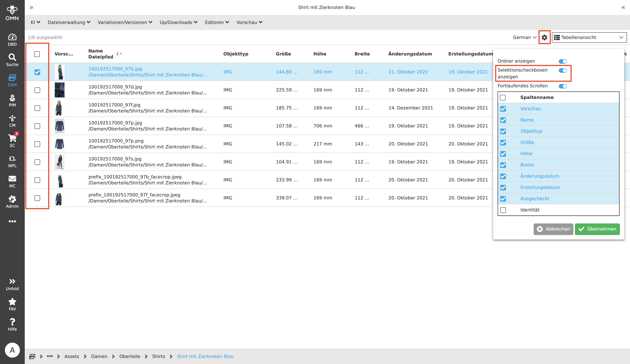
Task: Open the DAM module in sidebar
Action: (x=12, y=80)
